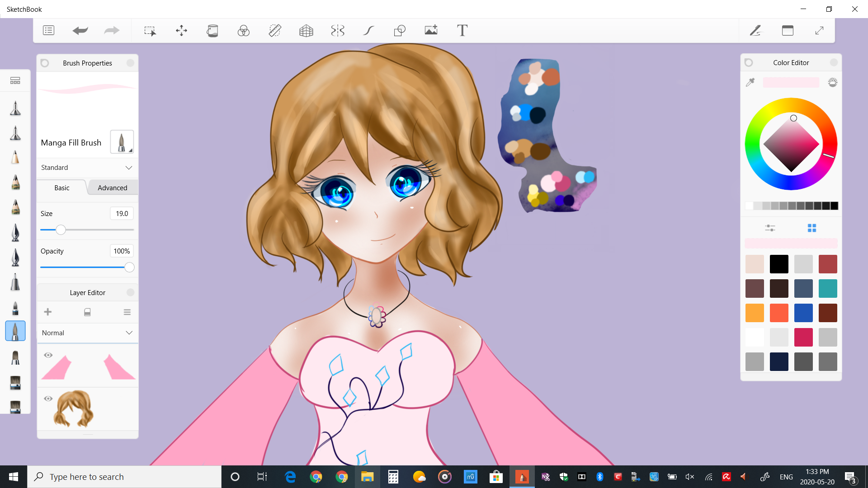Switch to full screen mode
The height and width of the screenshot is (488, 868).
click(x=819, y=30)
